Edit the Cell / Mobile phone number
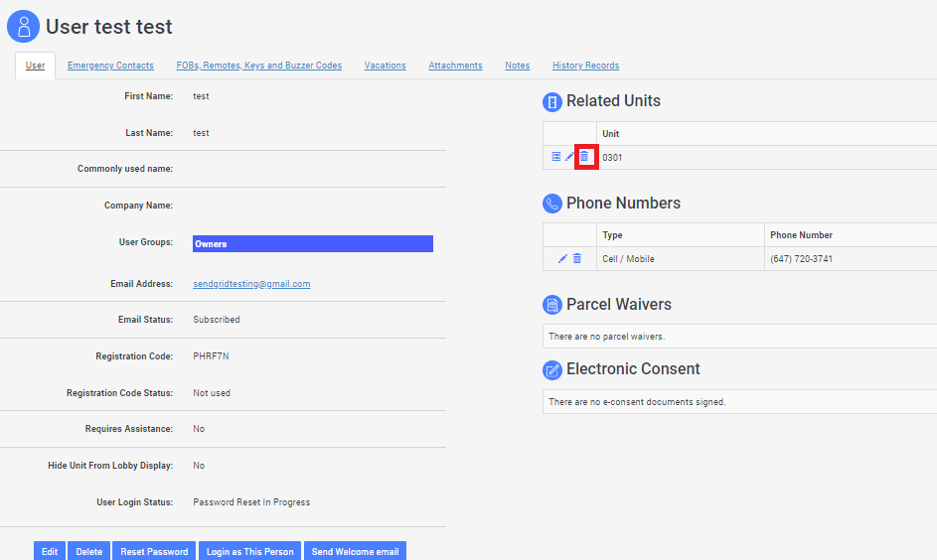 (x=562, y=259)
